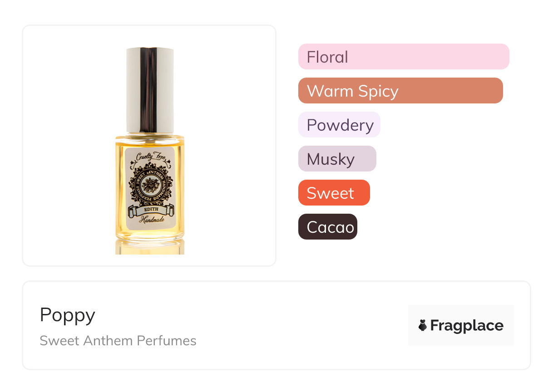This screenshot has width=553, height=392.
Task: Select the dark brown Cacao tag
Action: 327,227
